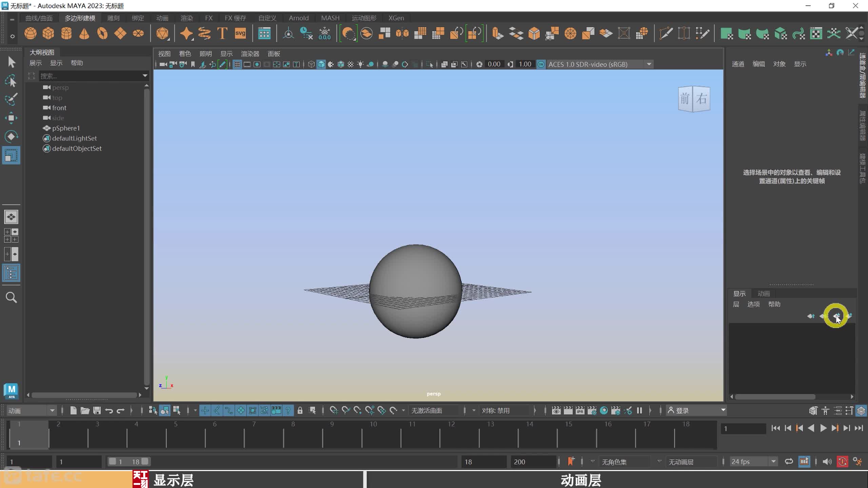Create a polygon cube from shelf
The width and height of the screenshot is (868, 488).
pyautogui.click(x=48, y=34)
